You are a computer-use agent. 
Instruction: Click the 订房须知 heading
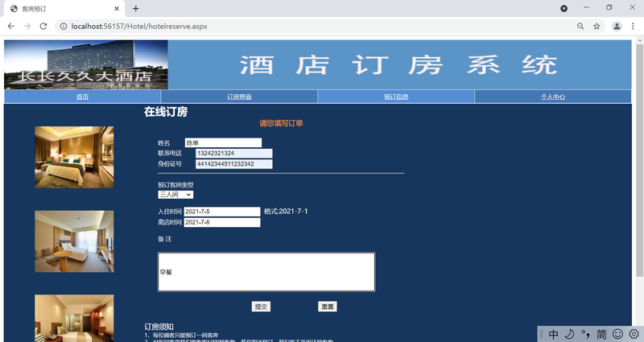[159, 327]
